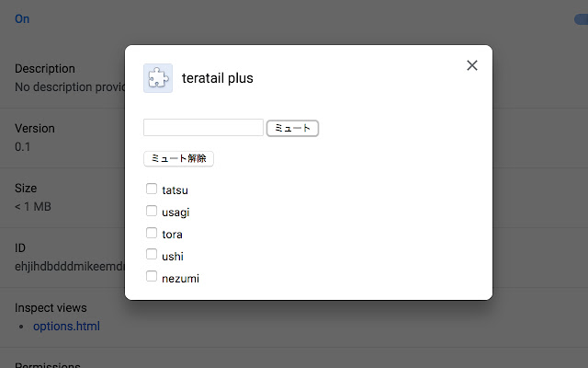The image size is (588, 368).
Task: Enable the ushi checkbox
Action: point(152,255)
